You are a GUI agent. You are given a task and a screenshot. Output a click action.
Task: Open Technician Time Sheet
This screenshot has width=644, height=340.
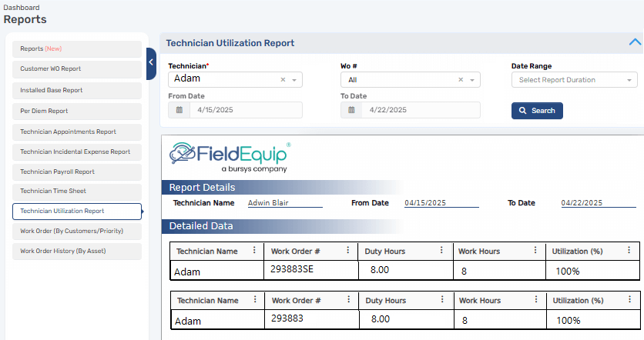[x=77, y=191]
